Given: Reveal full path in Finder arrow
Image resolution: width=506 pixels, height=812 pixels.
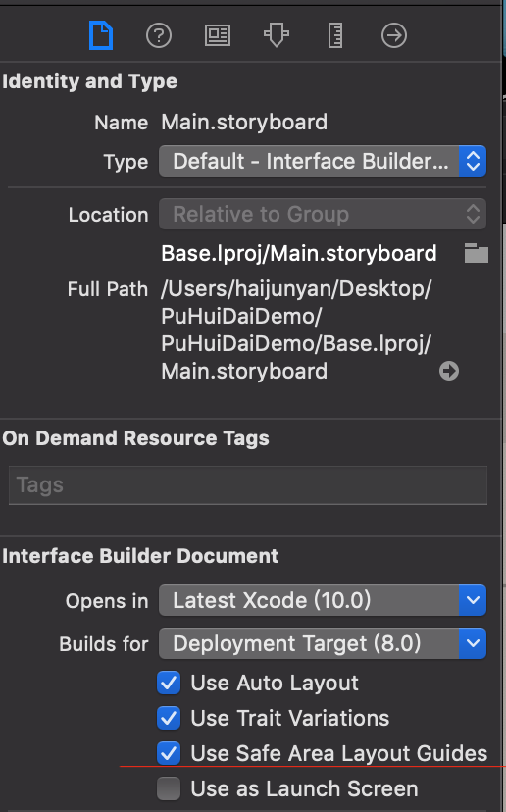Looking at the screenshot, I should [449, 371].
